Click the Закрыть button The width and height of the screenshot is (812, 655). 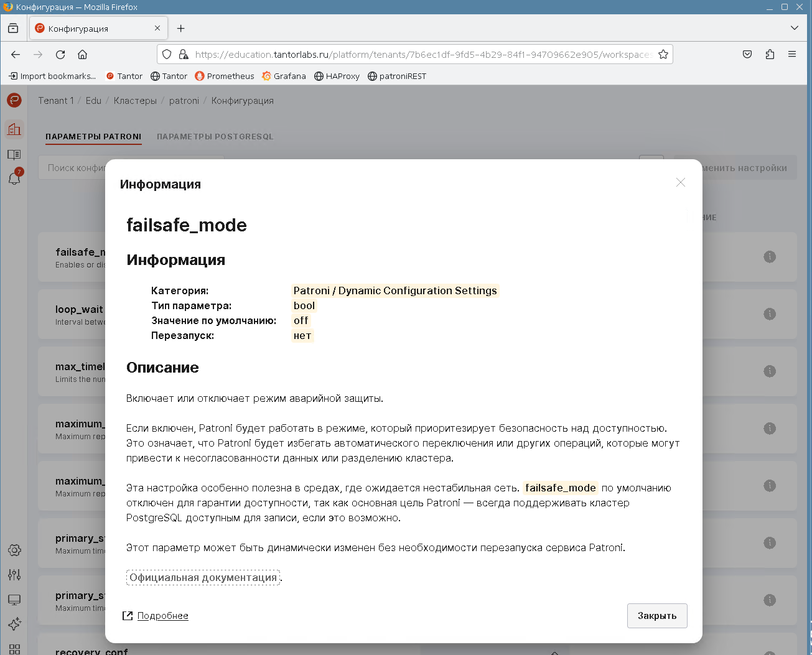656,615
